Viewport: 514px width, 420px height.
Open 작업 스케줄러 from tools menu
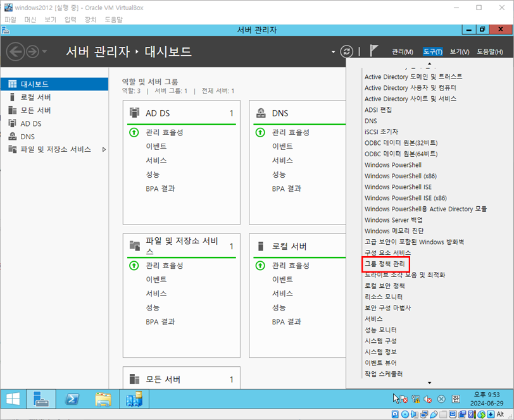[x=384, y=374]
